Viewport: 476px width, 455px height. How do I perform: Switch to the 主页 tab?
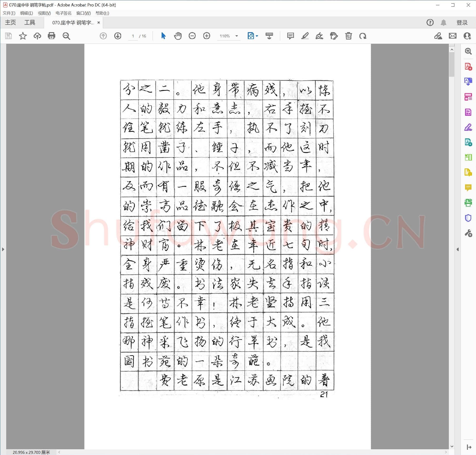(11, 22)
